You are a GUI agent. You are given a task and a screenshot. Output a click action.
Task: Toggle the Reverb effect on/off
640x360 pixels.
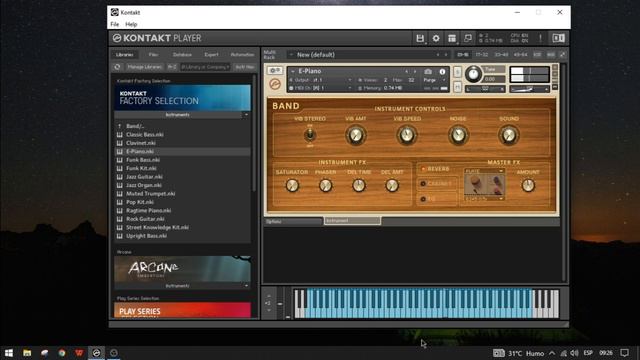click(x=423, y=169)
